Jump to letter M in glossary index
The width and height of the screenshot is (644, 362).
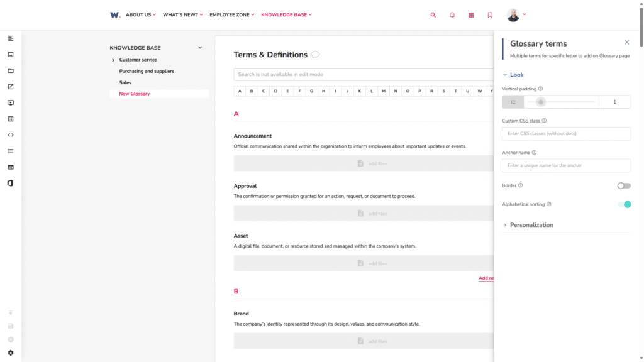coord(383,91)
